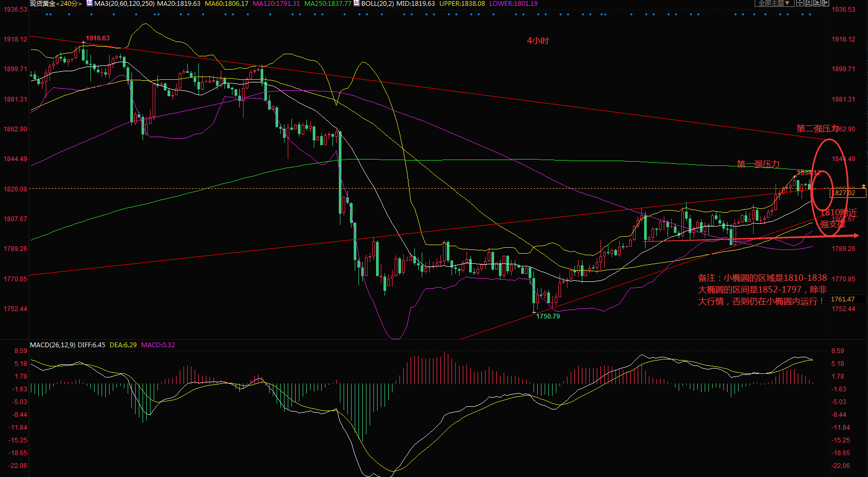The image size is (868, 477).
Task: Click the 1770.85 label on right price axis
Action: click(x=844, y=279)
